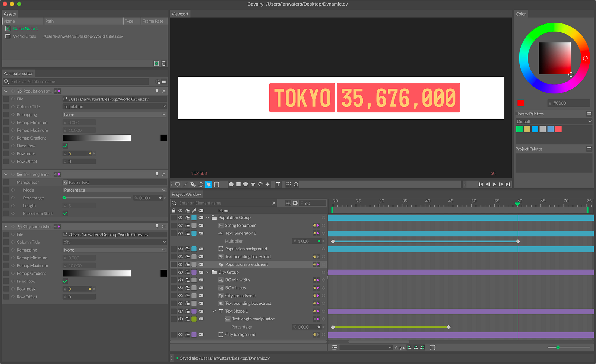596x364 pixels.
Task: Collapse the City Group folder
Action: [x=207, y=272]
